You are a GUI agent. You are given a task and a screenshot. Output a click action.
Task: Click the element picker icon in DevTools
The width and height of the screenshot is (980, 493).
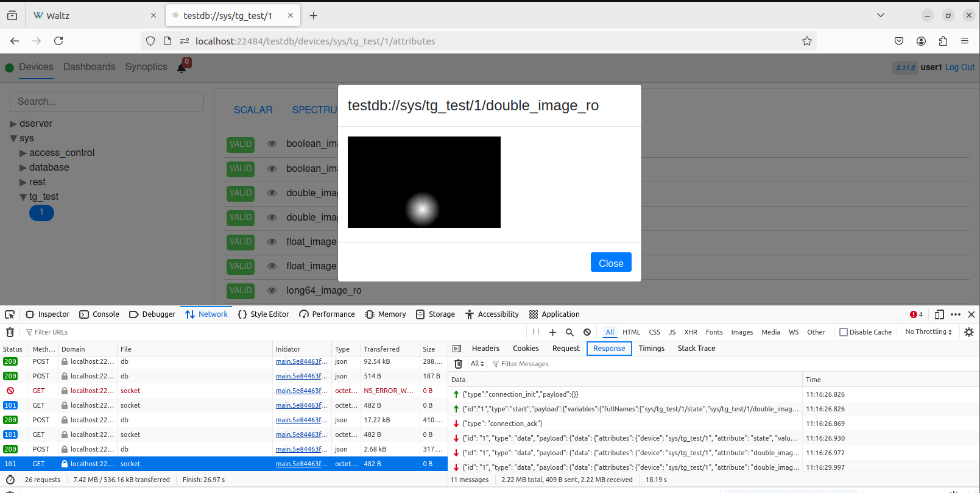(10, 314)
